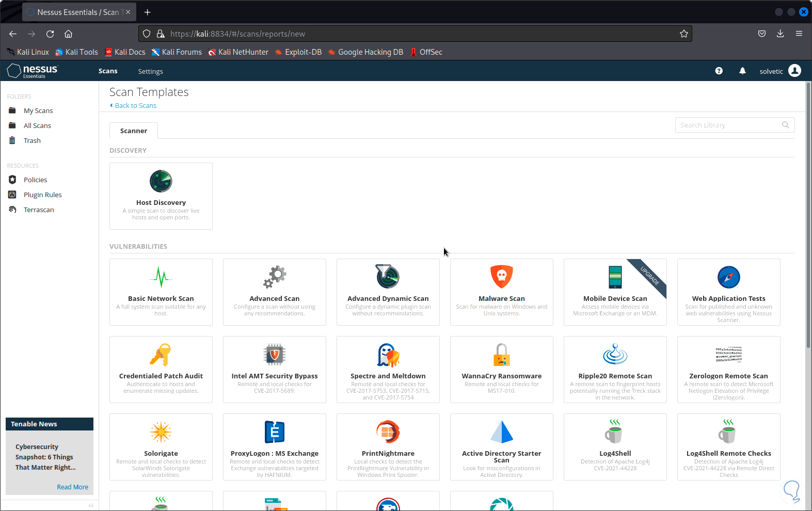Select the Active Directory Starter Scan pyramid icon
Screen dimensions: 812x511
pos(502,432)
